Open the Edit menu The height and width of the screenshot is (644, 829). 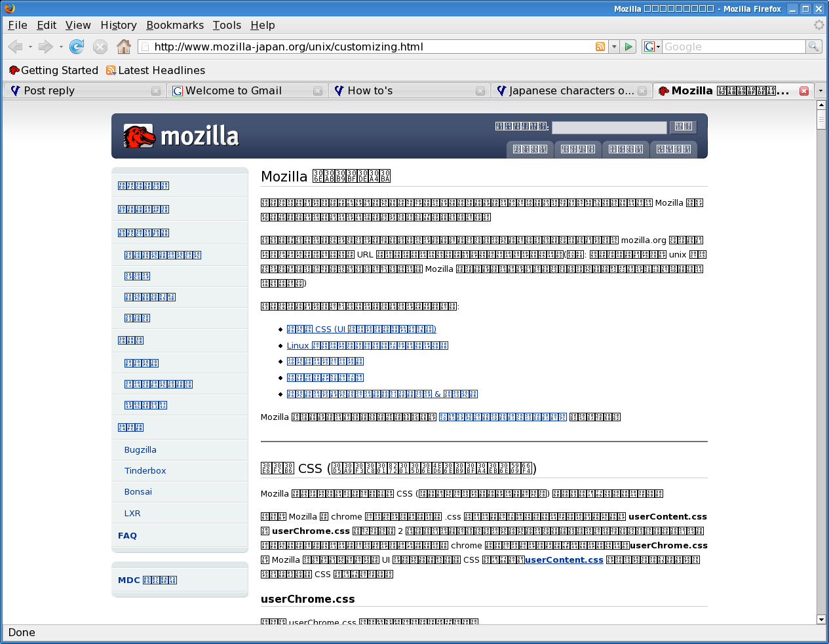pos(47,25)
